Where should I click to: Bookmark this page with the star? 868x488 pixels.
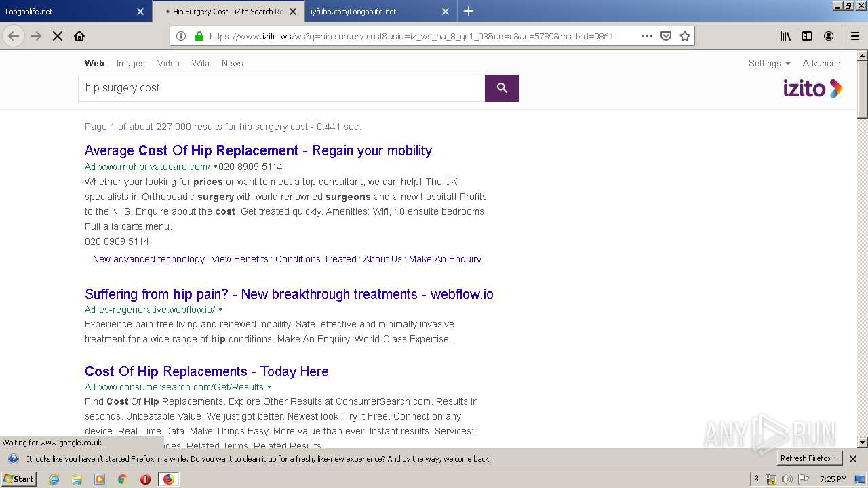tap(685, 36)
